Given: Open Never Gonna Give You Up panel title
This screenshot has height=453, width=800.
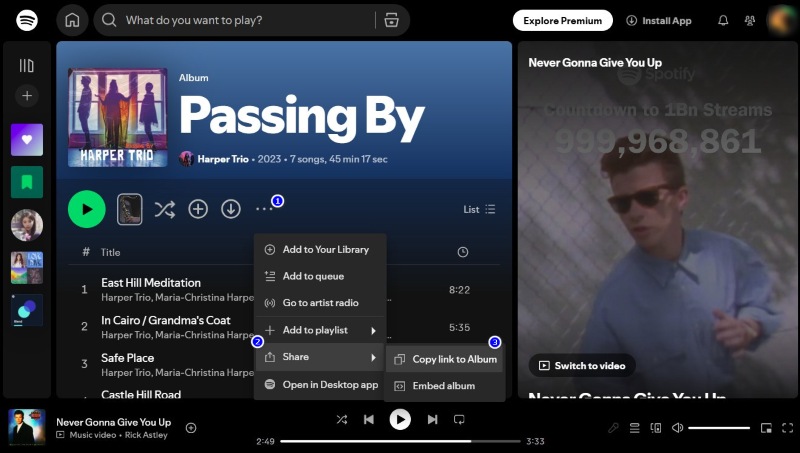Looking at the screenshot, I should (595, 63).
